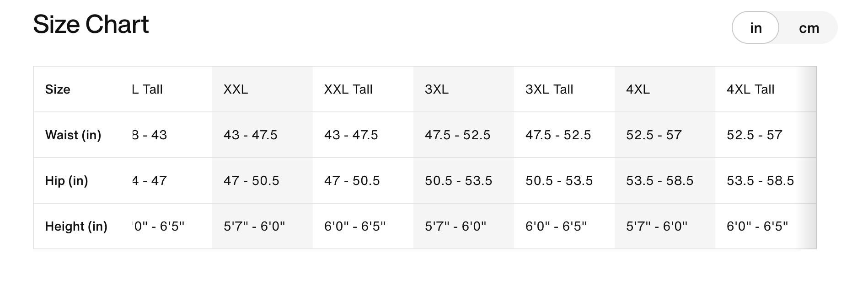
Task: Click the Size row label
Action: [58, 90]
